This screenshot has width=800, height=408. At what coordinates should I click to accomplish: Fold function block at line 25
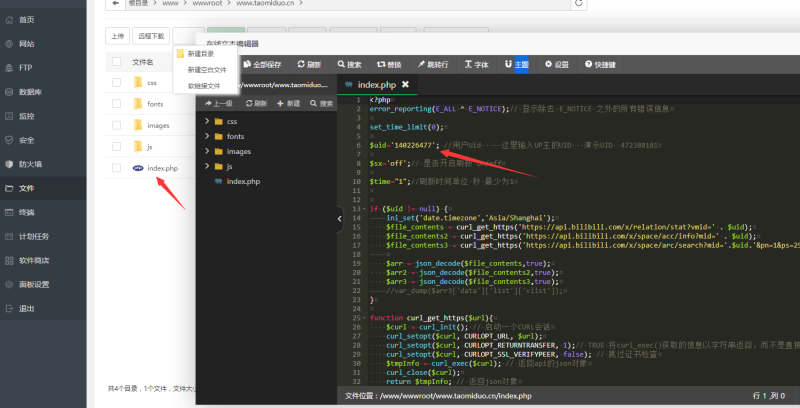click(x=364, y=318)
